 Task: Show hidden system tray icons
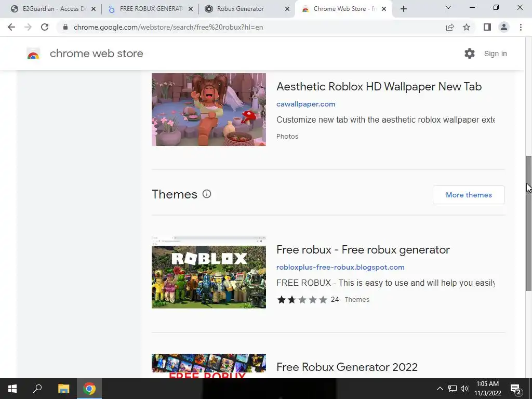pos(440,389)
